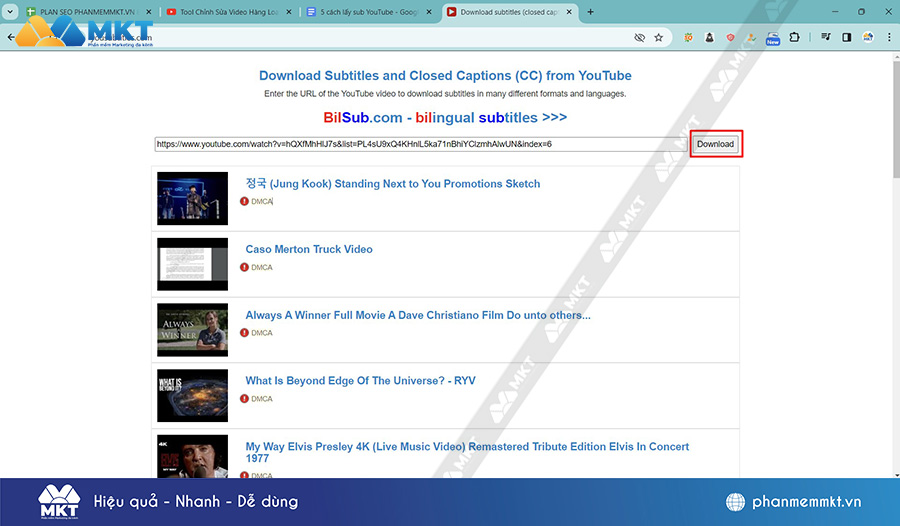
Task: Click the blue 'New' badge extension icon
Action: click(x=772, y=38)
